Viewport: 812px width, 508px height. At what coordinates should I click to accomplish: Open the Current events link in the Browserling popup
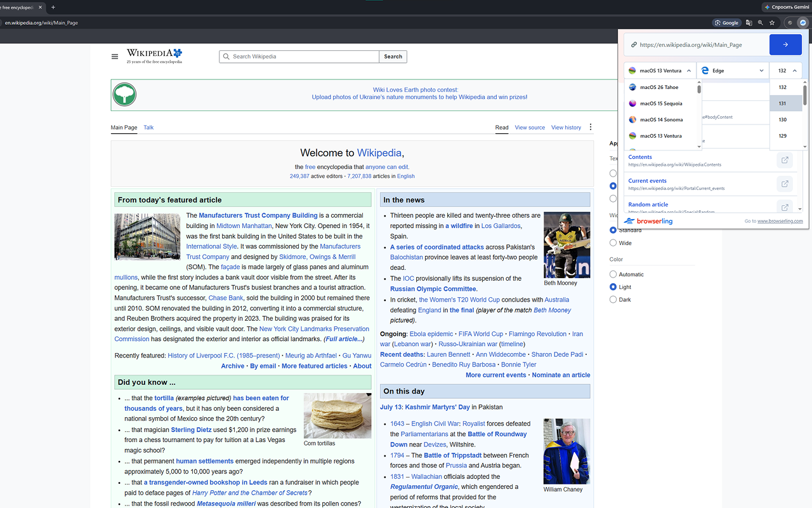click(648, 181)
